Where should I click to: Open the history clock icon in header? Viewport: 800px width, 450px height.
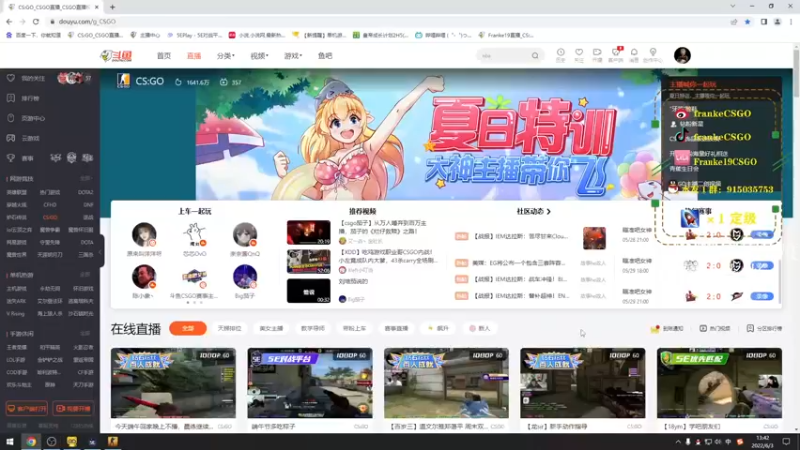point(560,55)
